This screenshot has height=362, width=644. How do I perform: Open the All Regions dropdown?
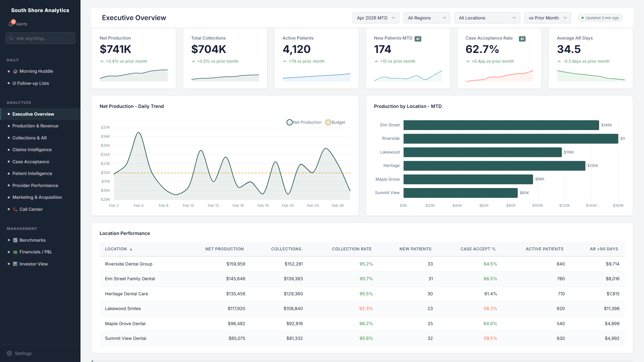(427, 18)
